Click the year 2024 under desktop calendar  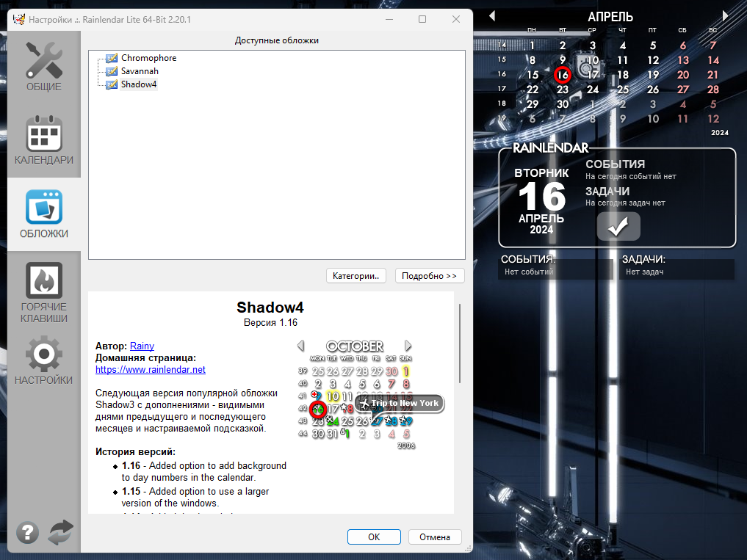coord(719,133)
